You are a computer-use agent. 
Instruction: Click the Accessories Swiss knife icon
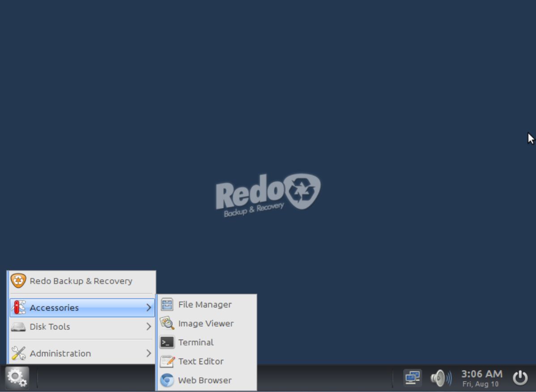click(x=18, y=307)
